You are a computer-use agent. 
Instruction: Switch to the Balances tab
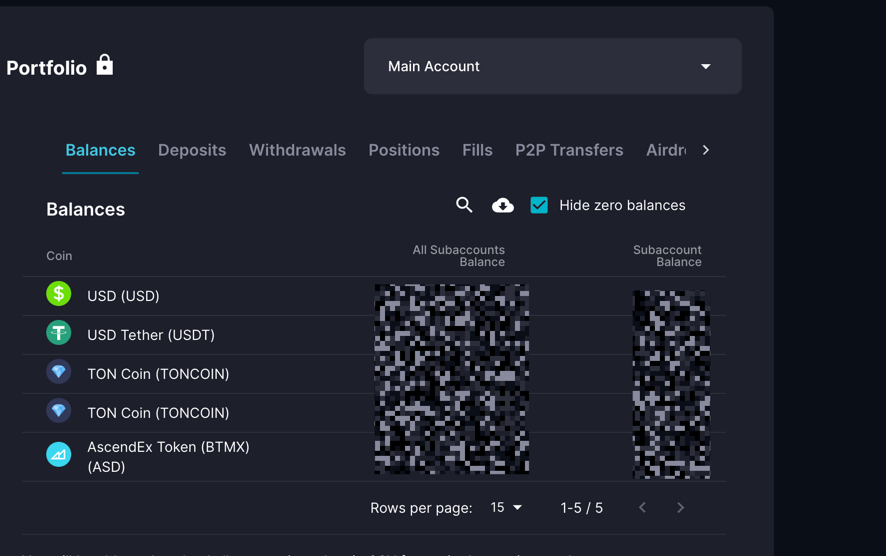[x=100, y=150]
